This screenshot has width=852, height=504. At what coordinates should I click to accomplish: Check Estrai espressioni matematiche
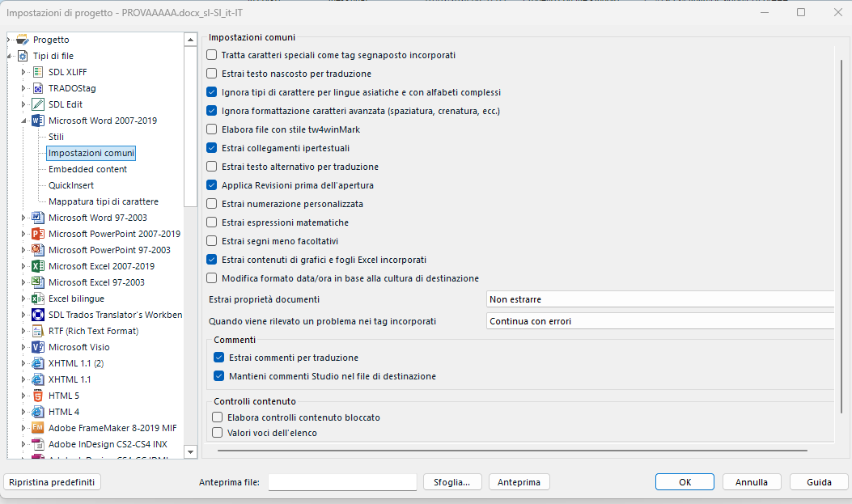(212, 222)
